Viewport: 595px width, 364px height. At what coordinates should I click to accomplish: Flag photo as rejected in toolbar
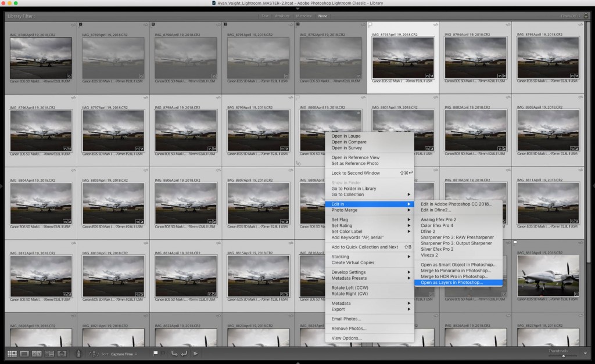coord(163,353)
